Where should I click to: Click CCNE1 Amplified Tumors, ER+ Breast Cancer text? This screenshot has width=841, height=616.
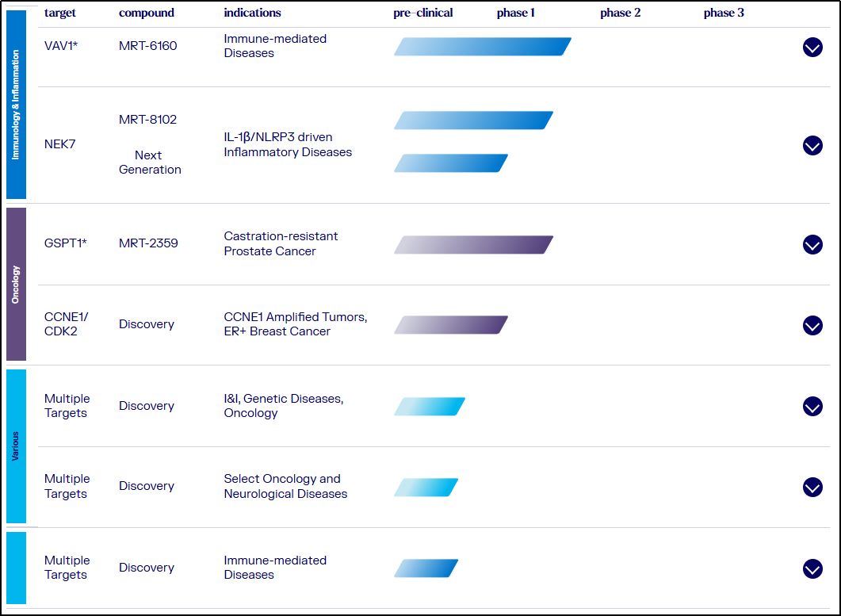[x=296, y=324]
